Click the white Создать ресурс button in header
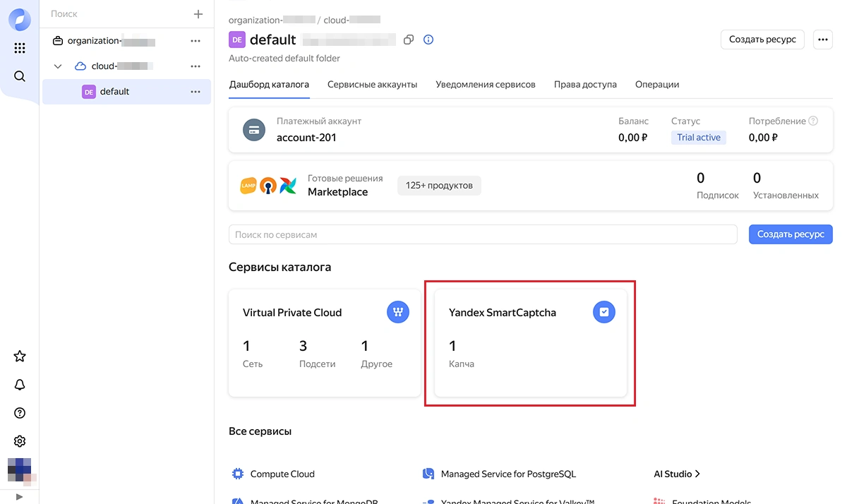The image size is (847, 504). pos(763,40)
